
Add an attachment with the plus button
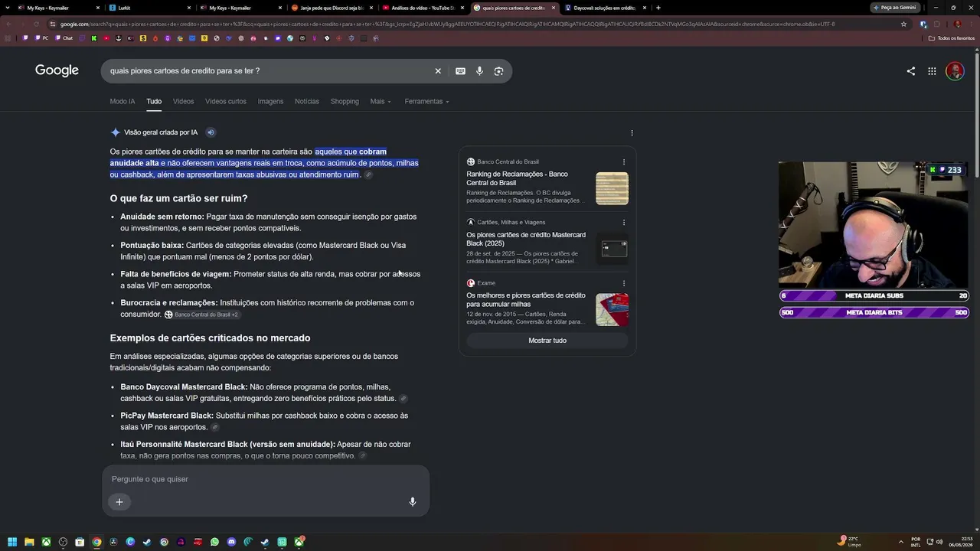click(x=119, y=502)
